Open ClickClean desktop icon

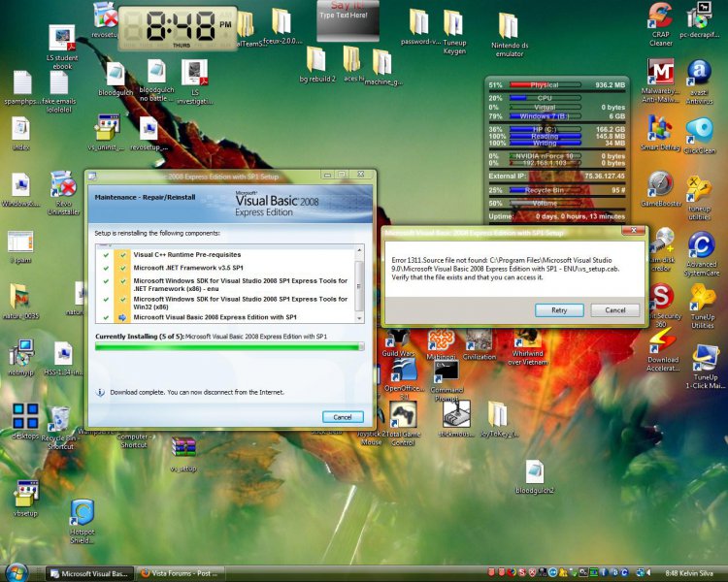[700, 135]
